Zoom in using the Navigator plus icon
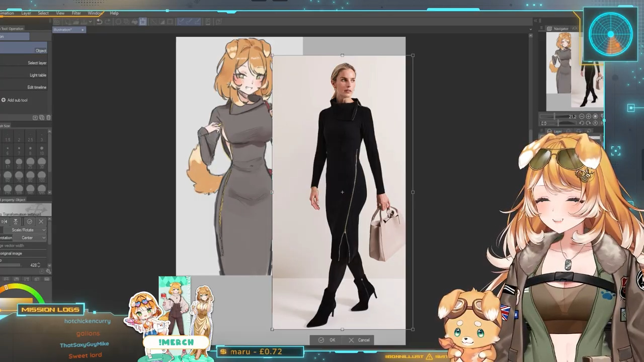The height and width of the screenshot is (362, 644). [588, 116]
